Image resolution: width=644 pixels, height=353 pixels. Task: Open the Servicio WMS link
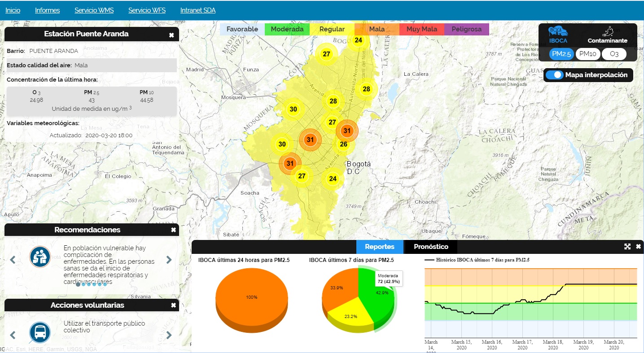point(94,10)
